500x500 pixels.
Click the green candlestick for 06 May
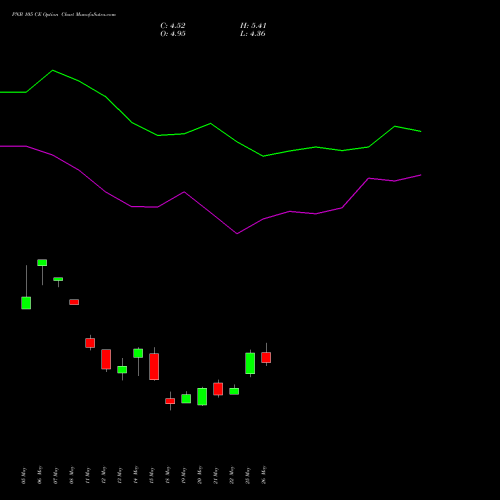[x=42, y=263]
